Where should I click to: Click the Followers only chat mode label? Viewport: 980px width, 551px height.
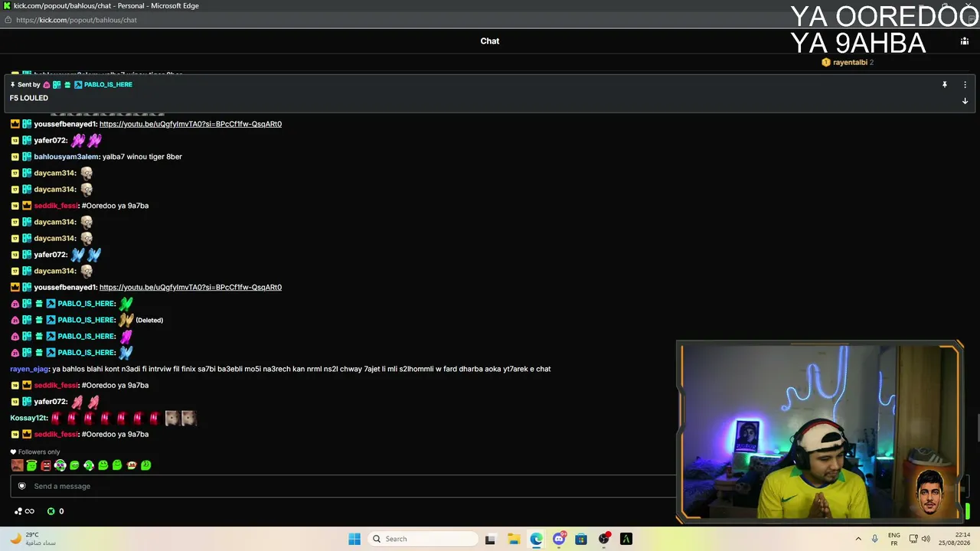pyautogui.click(x=39, y=452)
